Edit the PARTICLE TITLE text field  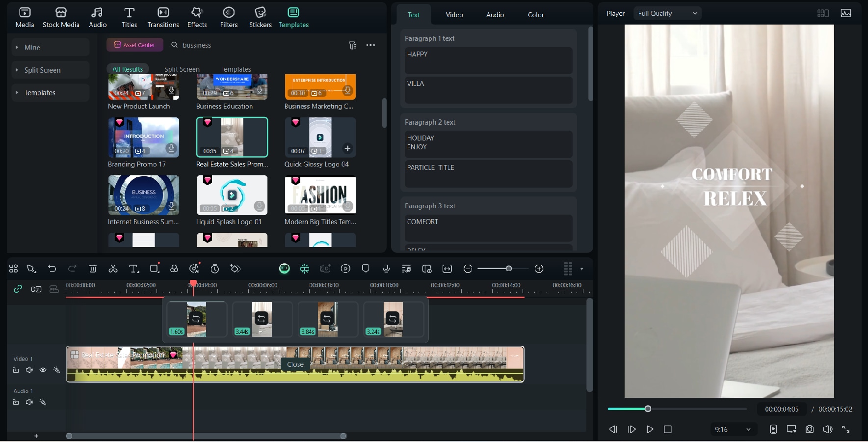click(x=488, y=173)
